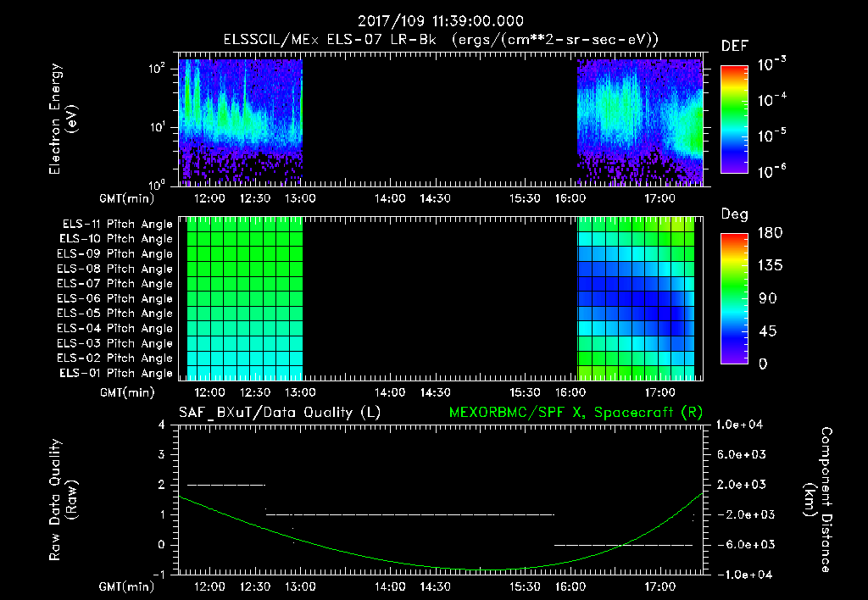Select the ELS-06 Pitch Angle row label
Image resolution: width=868 pixels, height=600 pixels.
coord(115,299)
